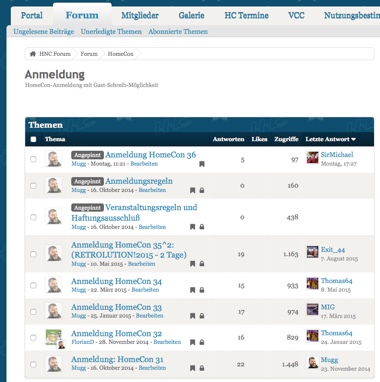Click lock icon on HomeCon 31 row
This screenshot has height=382, width=380.
202,368
